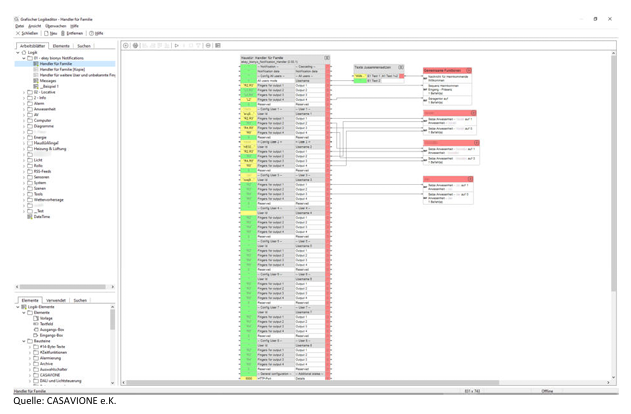The width and height of the screenshot is (631, 414).
Task: Select the DateTime worksheet
Action: click(42, 217)
